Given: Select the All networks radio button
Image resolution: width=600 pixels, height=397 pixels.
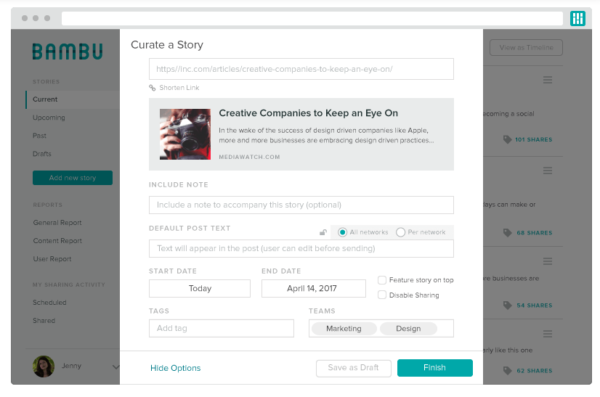Looking at the screenshot, I should (342, 232).
